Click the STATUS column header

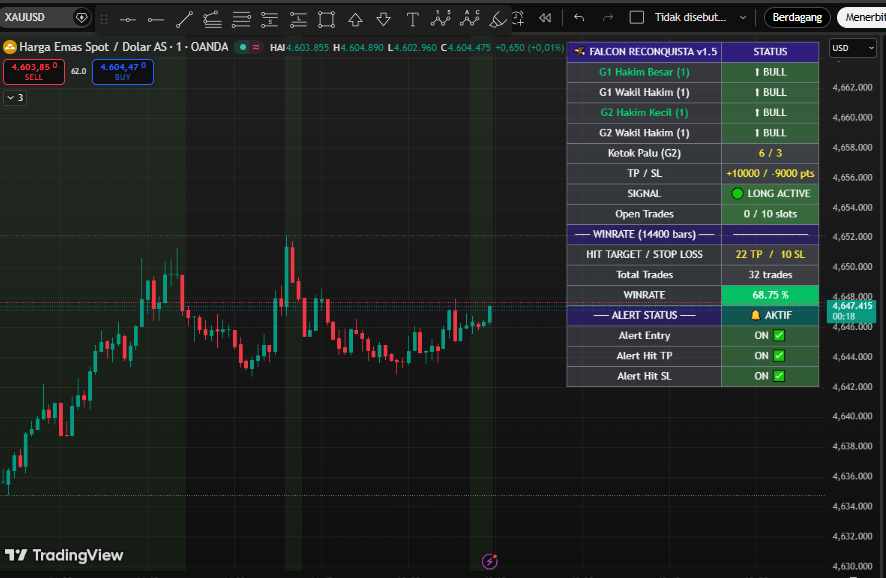coord(770,52)
